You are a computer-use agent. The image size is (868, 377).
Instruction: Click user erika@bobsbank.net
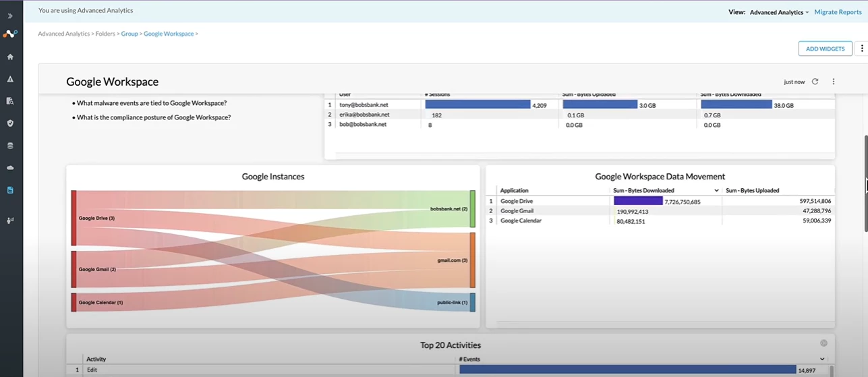tap(364, 115)
